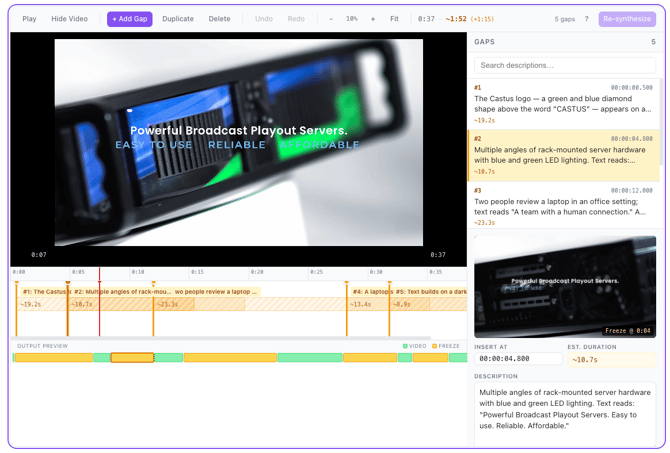The image size is (670, 453).
Task: Click the #5 Text builds timeline gap label
Action: [430, 291]
